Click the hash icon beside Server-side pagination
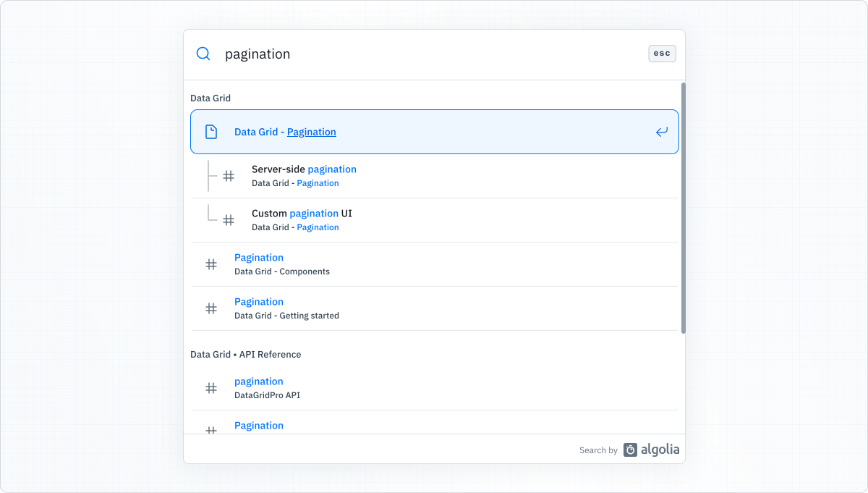This screenshot has width=868, height=493. (x=229, y=176)
